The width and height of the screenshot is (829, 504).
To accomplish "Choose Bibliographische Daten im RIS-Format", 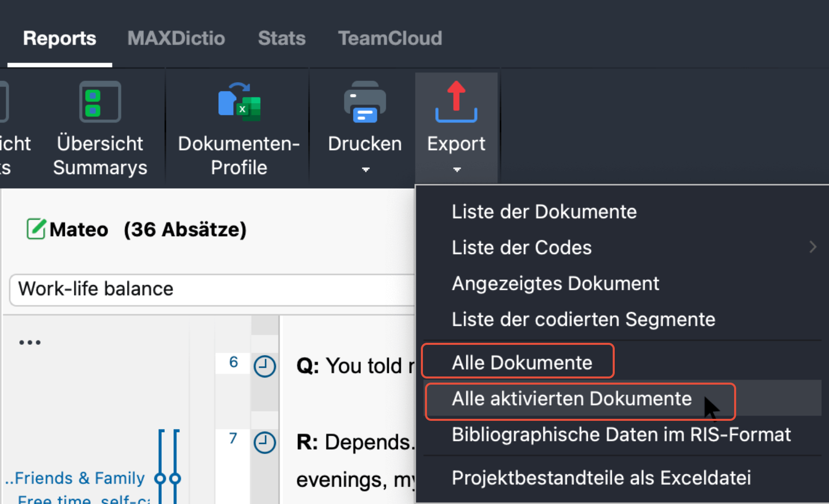I will pyautogui.click(x=622, y=435).
